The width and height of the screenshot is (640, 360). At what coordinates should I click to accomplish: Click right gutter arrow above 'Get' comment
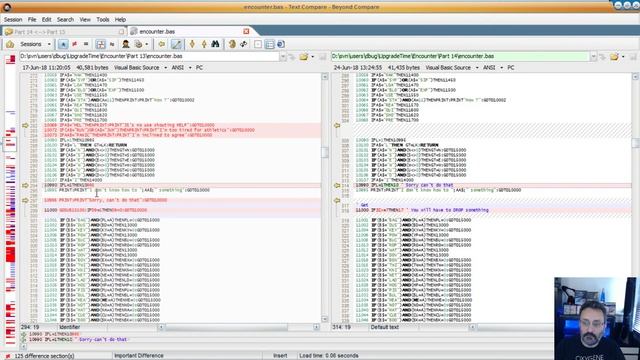pos(337,200)
